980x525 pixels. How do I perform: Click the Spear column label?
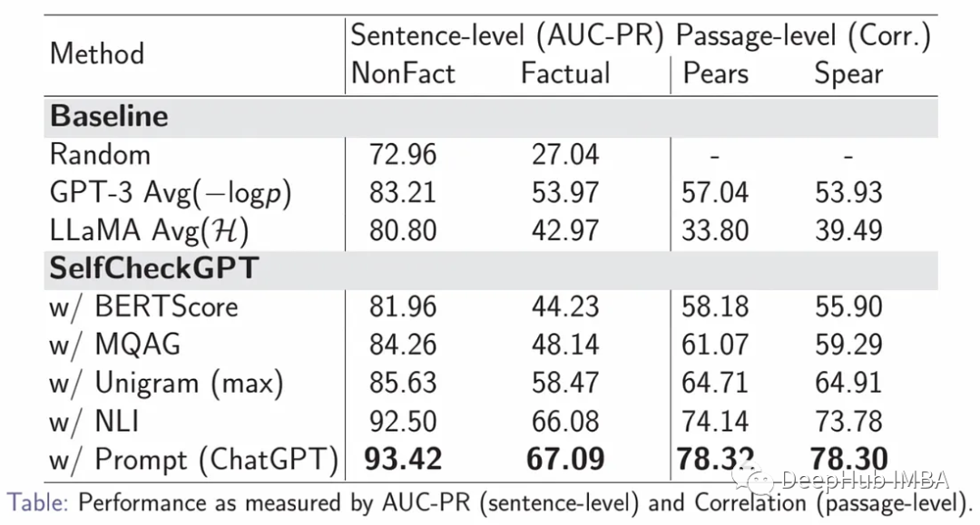848,74
